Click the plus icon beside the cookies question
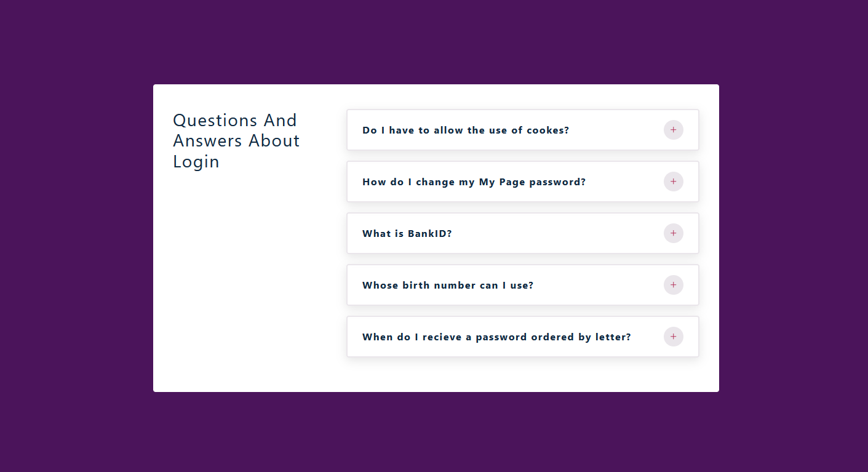The width and height of the screenshot is (868, 472). 673,130
